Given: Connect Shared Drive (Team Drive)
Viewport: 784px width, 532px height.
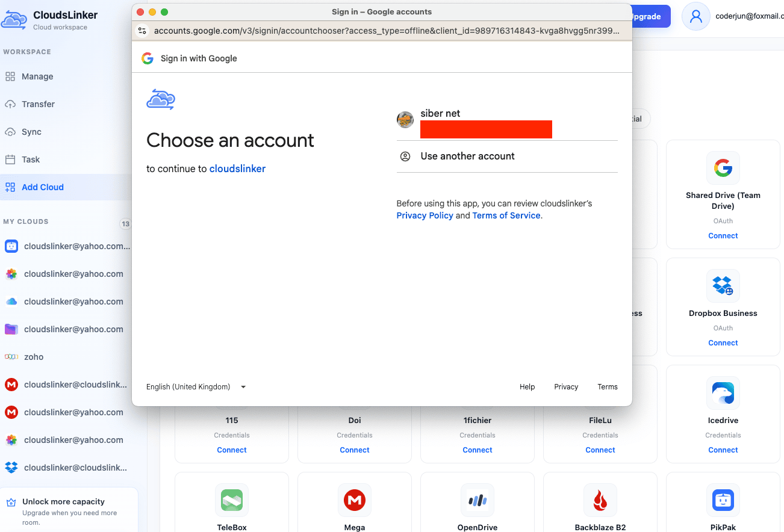Looking at the screenshot, I should tap(723, 236).
